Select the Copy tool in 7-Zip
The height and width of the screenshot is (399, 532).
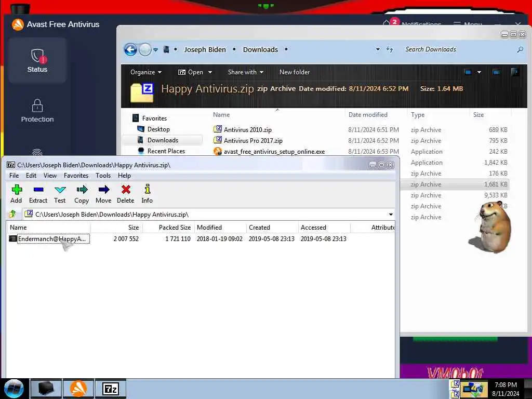pos(82,194)
